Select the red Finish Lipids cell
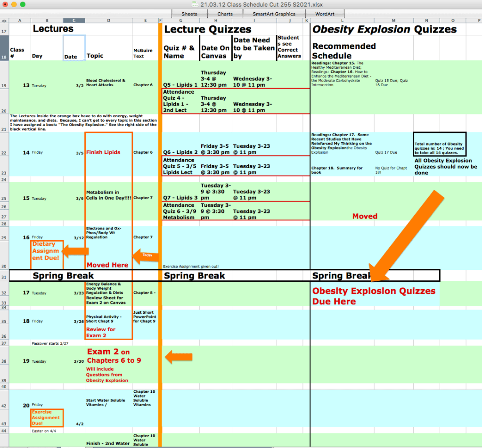 (x=103, y=152)
